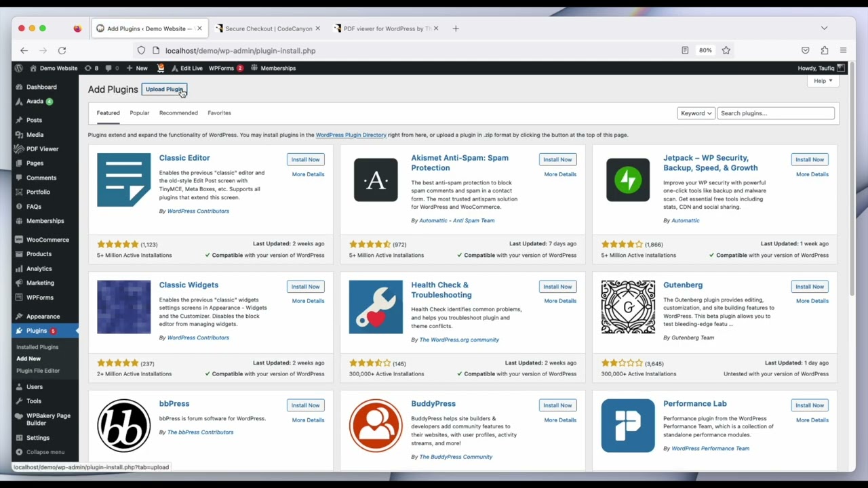868x488 pixels.
Task: Open the New content dropdown in admin bar
Action: 136,68
